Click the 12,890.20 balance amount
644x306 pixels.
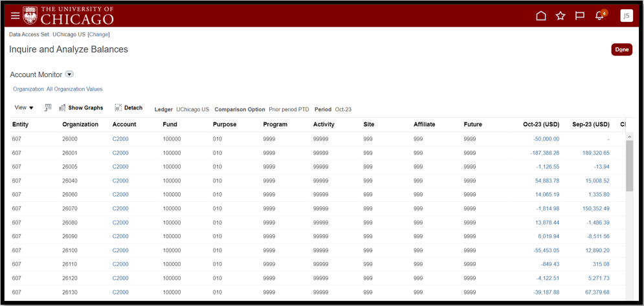[597, 250]
